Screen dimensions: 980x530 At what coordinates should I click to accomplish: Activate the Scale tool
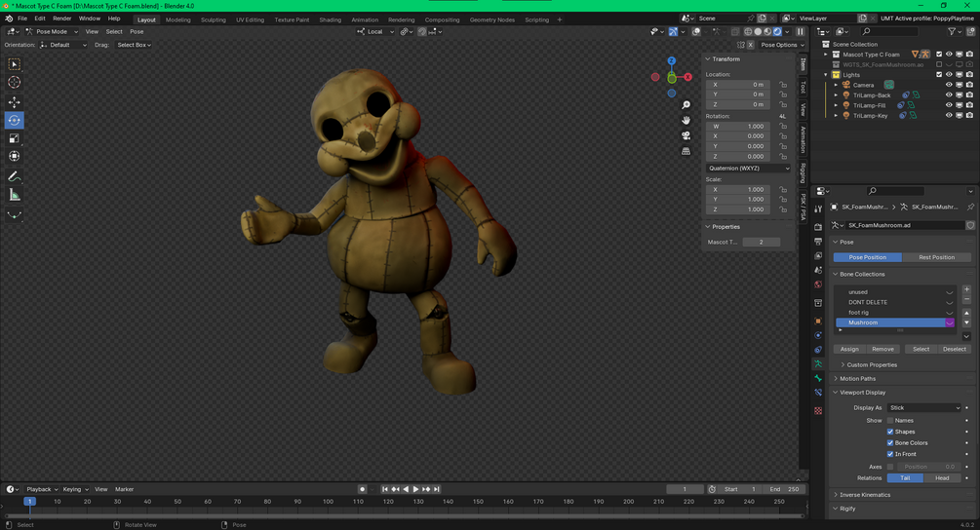click(x=14, y=138)
